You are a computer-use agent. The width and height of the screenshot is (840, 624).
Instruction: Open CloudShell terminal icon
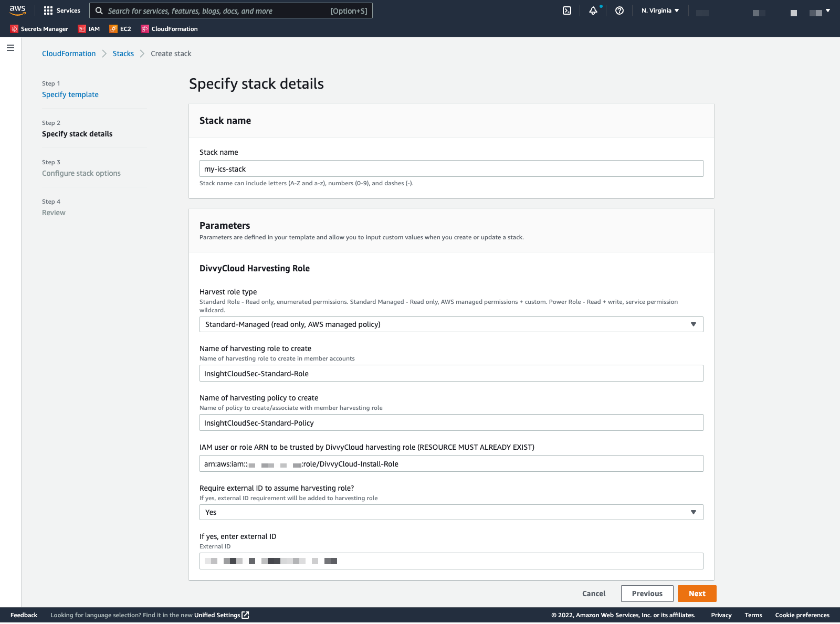click(567, 10)
